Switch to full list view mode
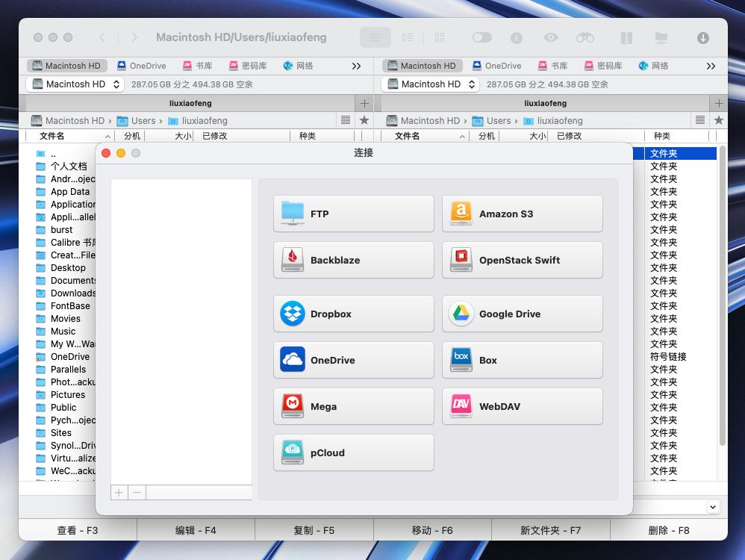 (x=375, y=37)
